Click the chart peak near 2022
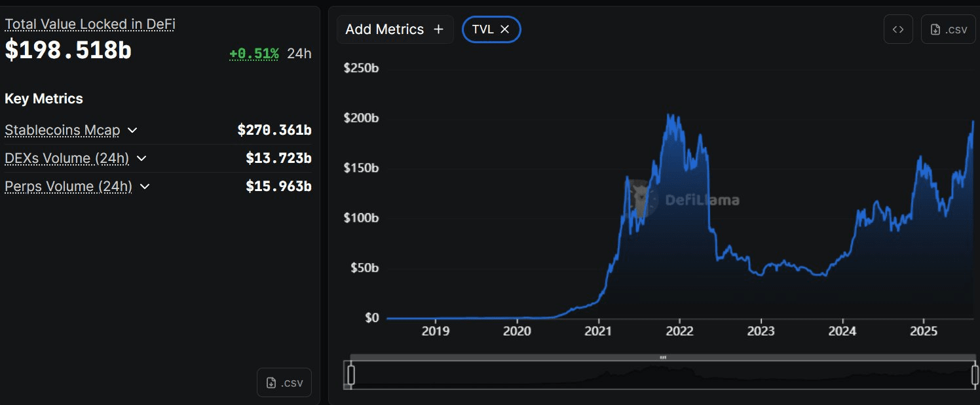Viewport: 980px width, 405px height. [x=669, y=115]
